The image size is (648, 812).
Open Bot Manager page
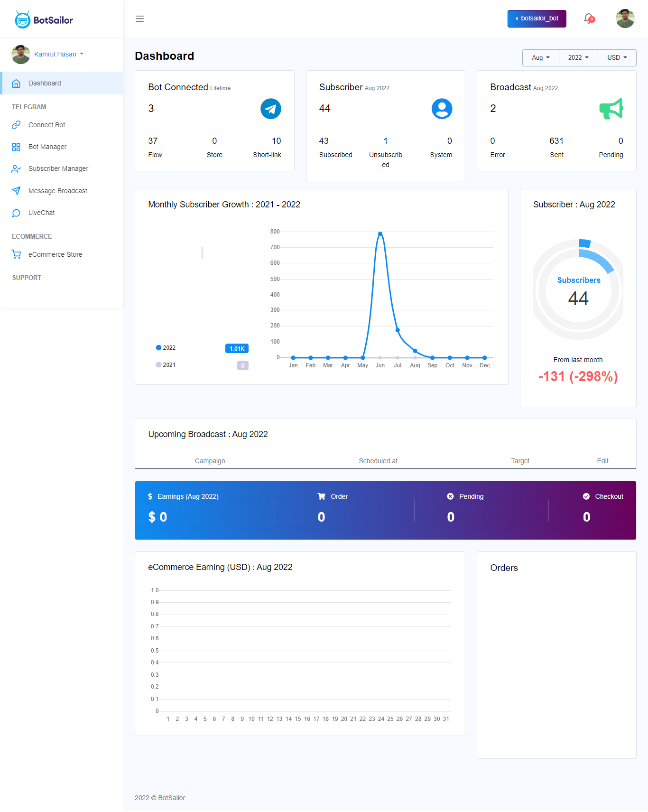[x=47, y=147]
